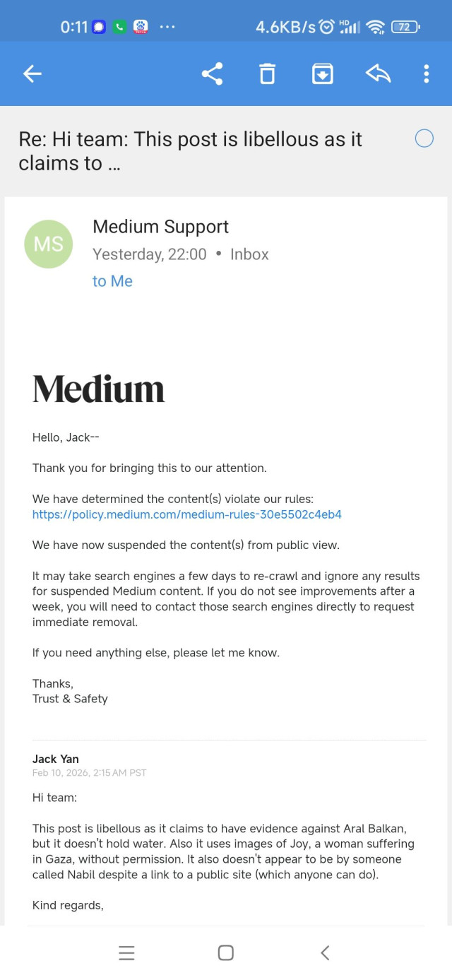Open the status bar ellipsis menu

pyautogui.click(x=167, y=26)
